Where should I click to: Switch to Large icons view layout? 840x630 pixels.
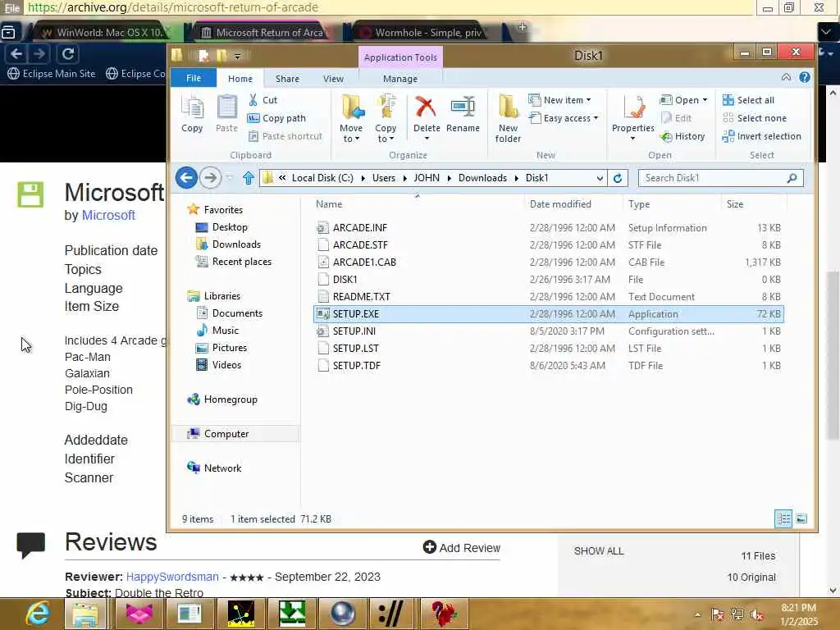point(801,518)
